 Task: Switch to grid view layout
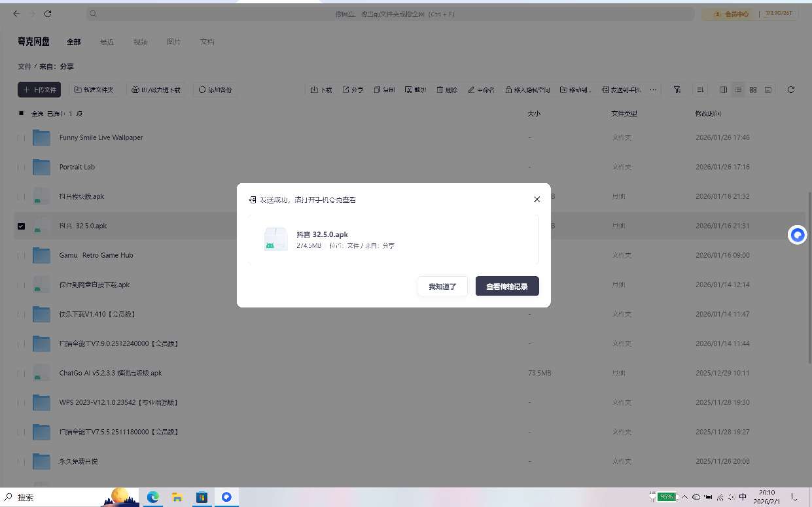[753, 90]
